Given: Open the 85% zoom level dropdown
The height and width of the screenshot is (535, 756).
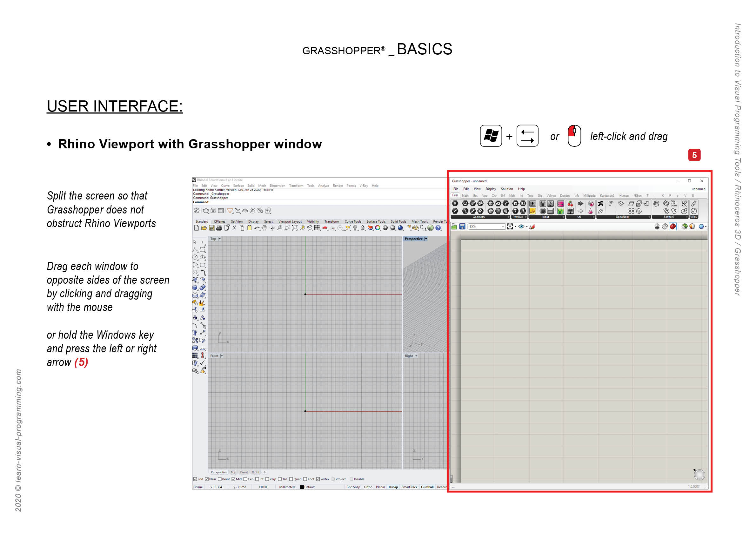Looking at the screenshot, I should coord(503,226).
